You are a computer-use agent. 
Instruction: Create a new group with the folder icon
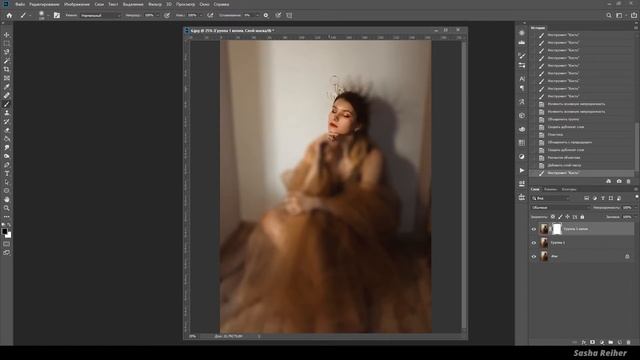click(x=611, y=342)
